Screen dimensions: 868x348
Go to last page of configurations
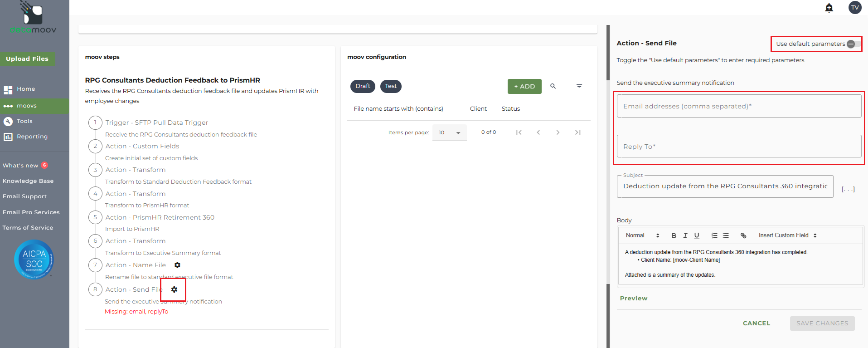[578, 132]
